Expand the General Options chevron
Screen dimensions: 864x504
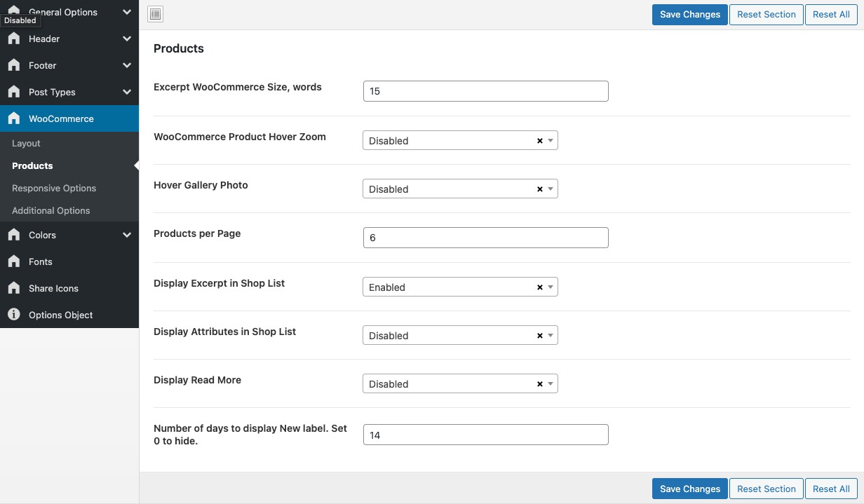click(127, 12)
